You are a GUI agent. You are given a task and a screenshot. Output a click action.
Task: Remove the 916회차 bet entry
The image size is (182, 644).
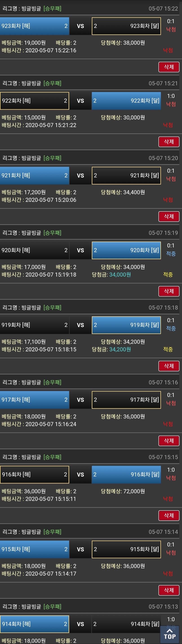point(169,516)
